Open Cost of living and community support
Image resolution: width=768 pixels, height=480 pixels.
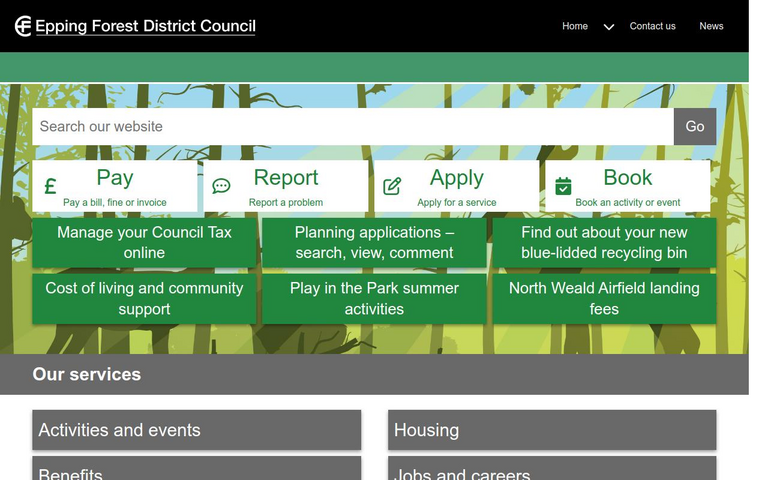pyautogui.click(x=144, y=299)
